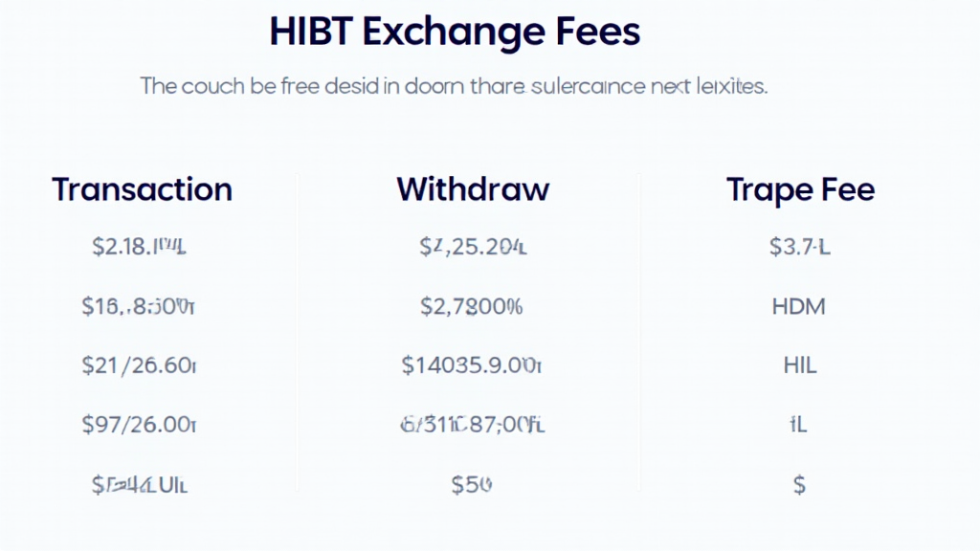The height and width of the screenshot is (551, 980).
Task: Click the first Transaction value $2.18
Action: point(140,248)
